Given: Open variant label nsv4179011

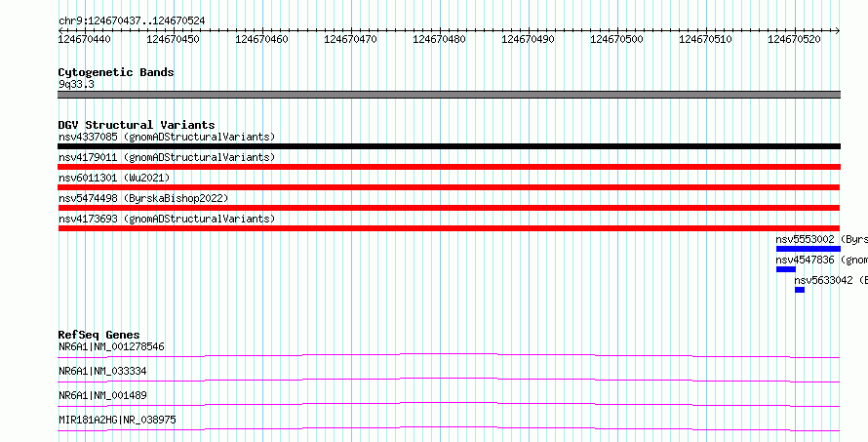Looking at the screenshot, I should [167, 157].
